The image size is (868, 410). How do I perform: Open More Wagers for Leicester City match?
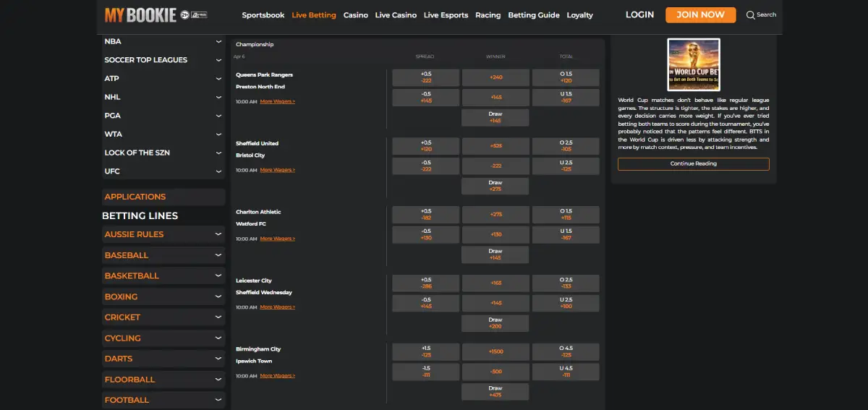click(x=278, y=307)
